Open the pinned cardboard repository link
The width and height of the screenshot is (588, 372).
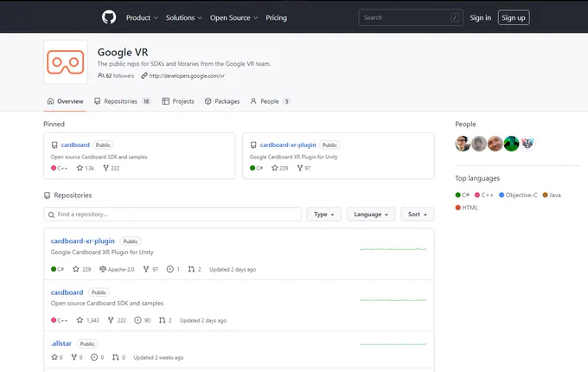[x=75, y=144]
